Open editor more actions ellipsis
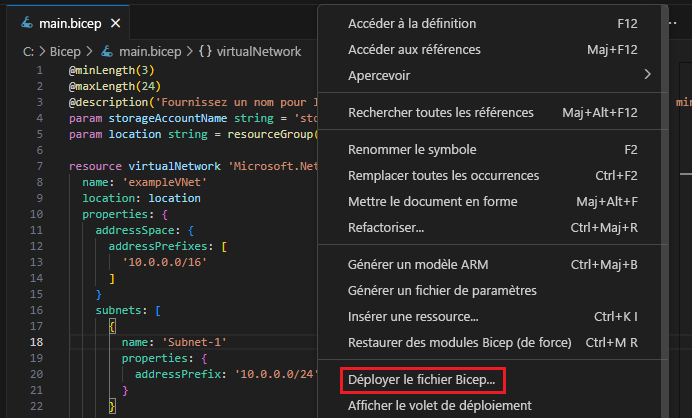Viewport: 692px width, 418px height. click(x=673, y=23)
